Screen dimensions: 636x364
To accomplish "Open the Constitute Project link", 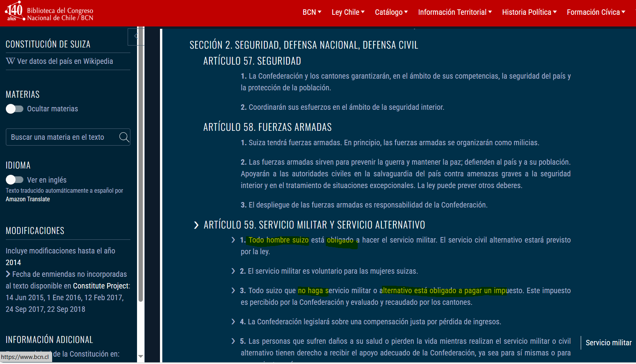I will (x=100, y=286).
